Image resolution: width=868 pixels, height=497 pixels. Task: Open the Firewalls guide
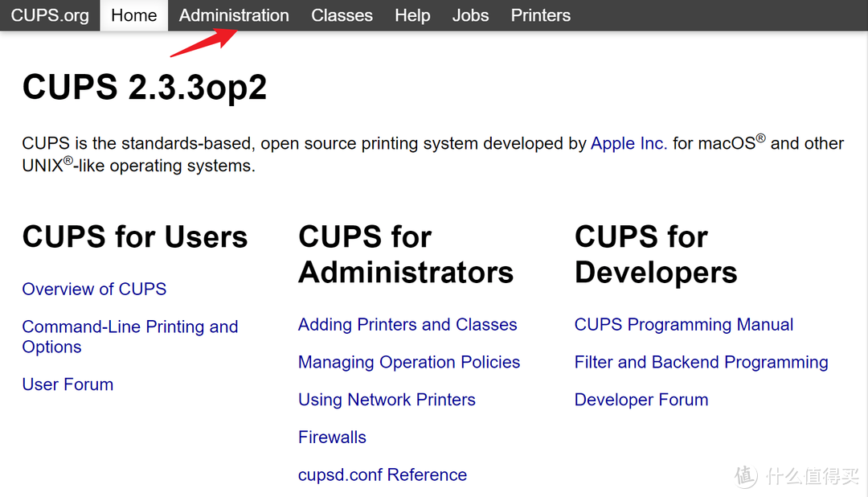(x=332, y=437)
